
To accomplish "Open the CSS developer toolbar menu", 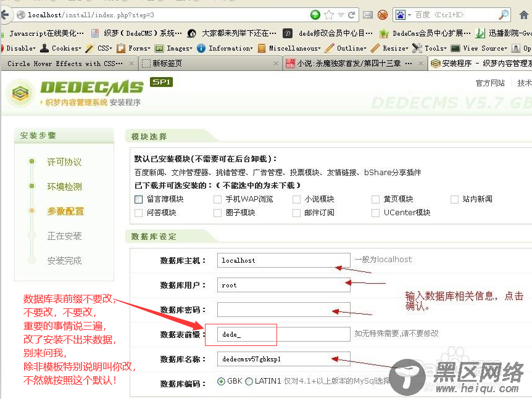I will click(99, 48).
